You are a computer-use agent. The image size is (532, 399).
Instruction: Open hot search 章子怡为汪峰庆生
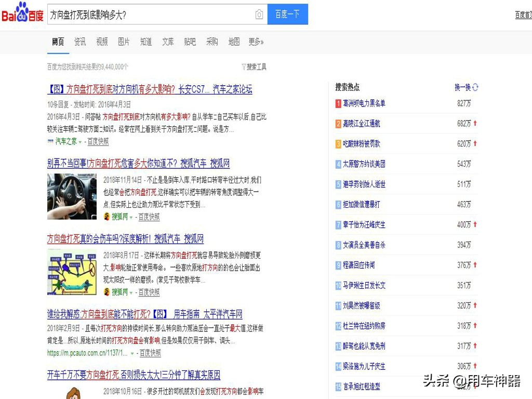[364, 224]
